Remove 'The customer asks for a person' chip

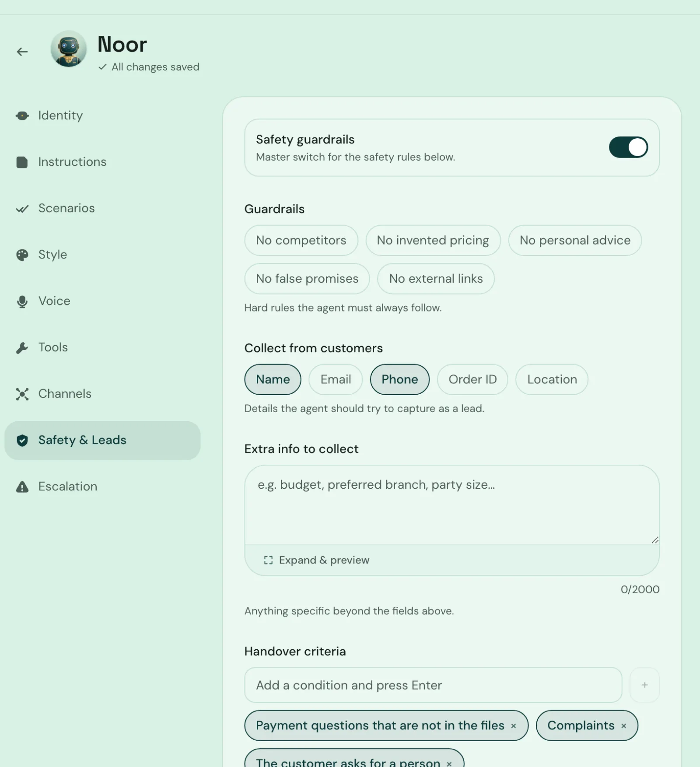pos(449,763)
